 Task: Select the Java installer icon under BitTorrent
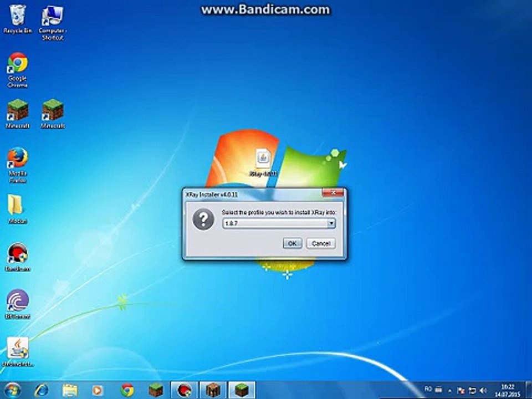pos(18,352)
